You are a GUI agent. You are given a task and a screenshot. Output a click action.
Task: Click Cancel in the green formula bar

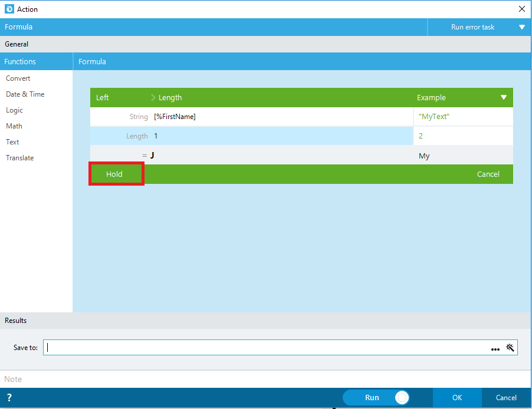[x=488, y=174]
